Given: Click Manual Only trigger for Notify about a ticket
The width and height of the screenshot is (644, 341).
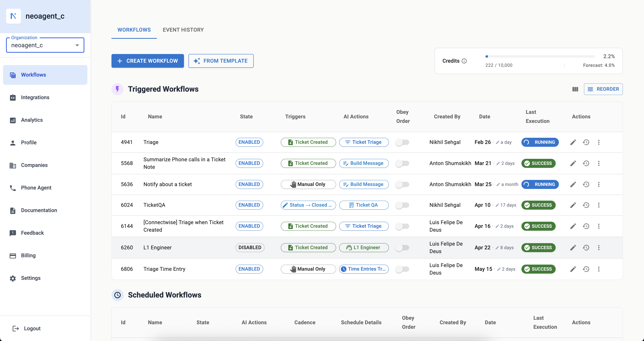Looking at the screenshot, I should [x=308, y=184].
